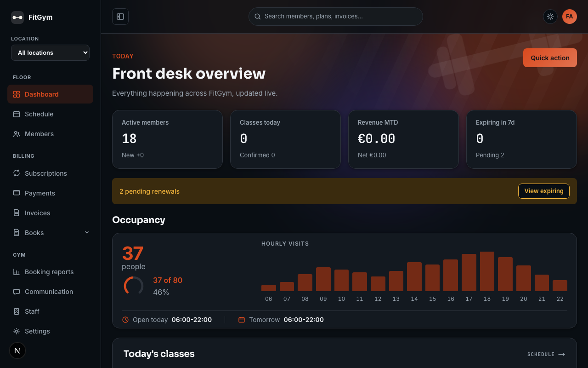
Task: Open the FA user avatar menu
Action: [x=570, y=17]
